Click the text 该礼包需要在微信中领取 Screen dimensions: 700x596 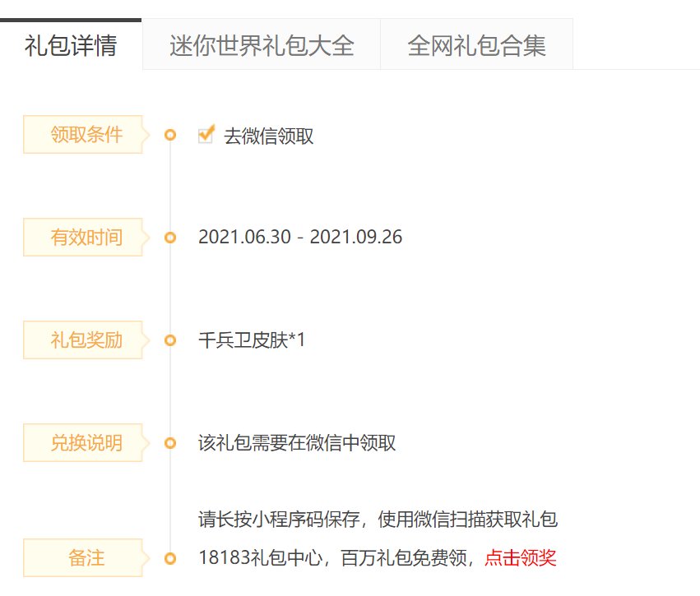[297, 442]
